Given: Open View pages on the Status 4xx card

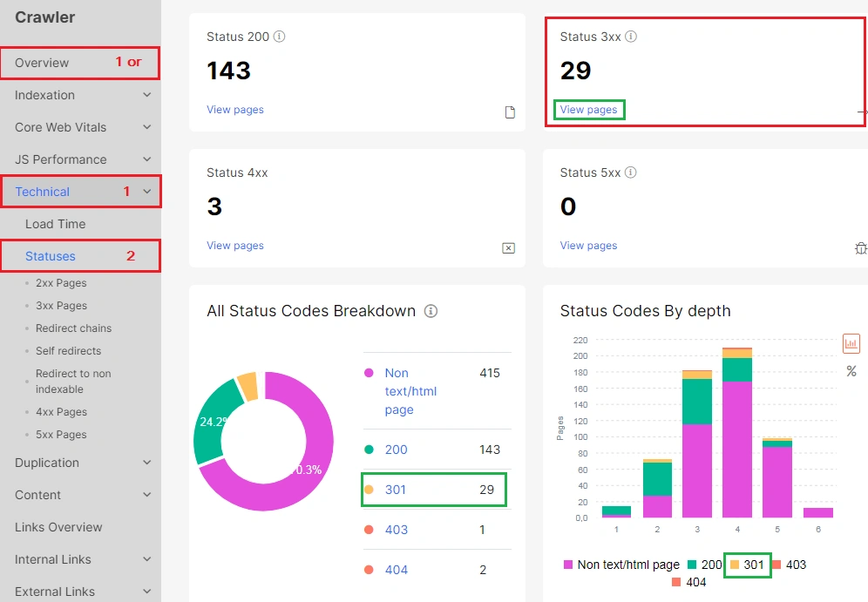Looking at the screenshot, I should coord(234,245).
